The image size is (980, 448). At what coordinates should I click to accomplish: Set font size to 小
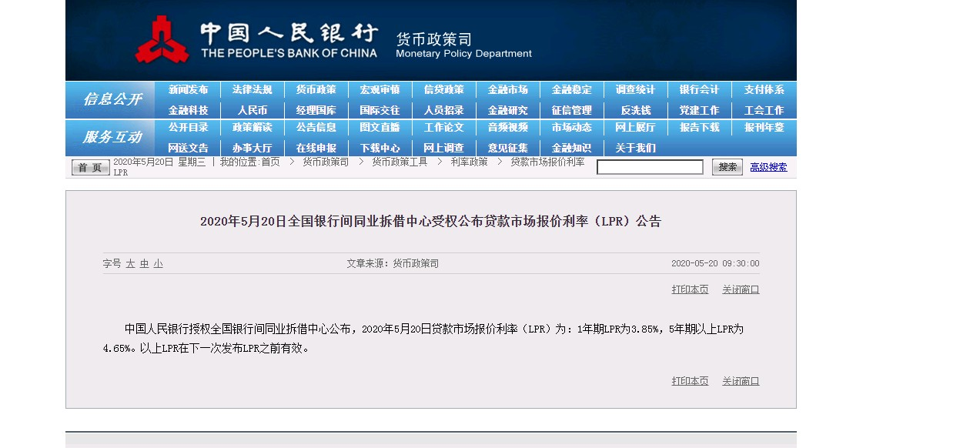pos(158,263)
